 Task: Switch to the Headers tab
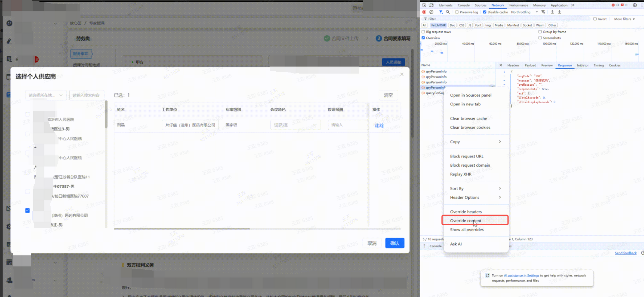(513, 65)
